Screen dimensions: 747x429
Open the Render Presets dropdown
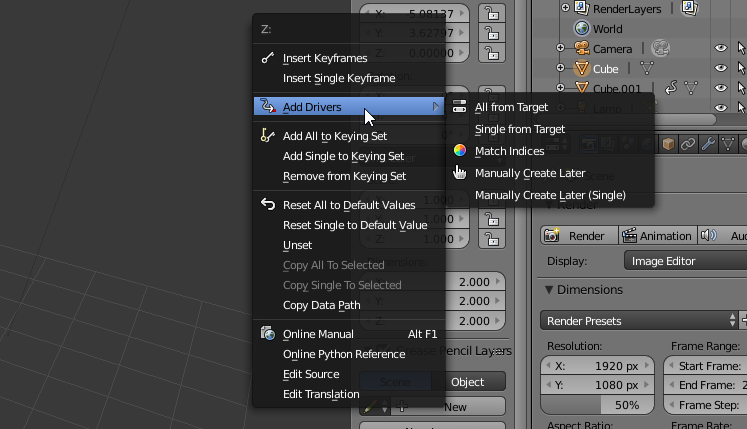(x=639, y=320)
